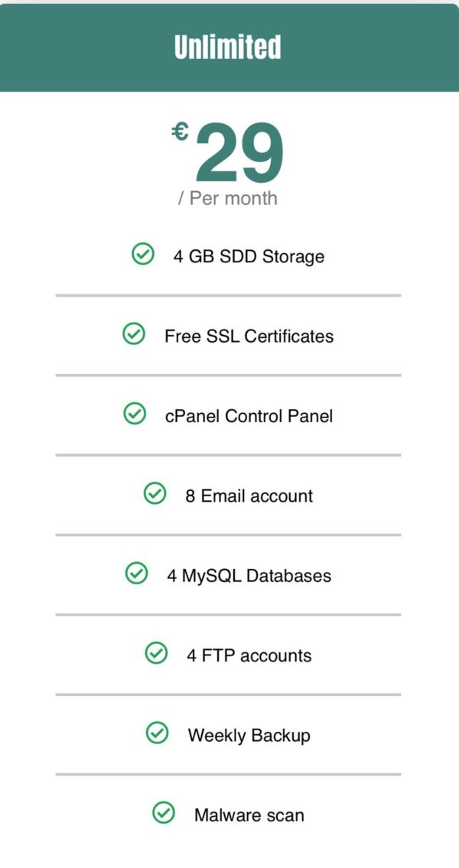Click the checkmark icon beside Weekly Backup
The height and width of the screenshot is (868, 459).
point(157,733)
